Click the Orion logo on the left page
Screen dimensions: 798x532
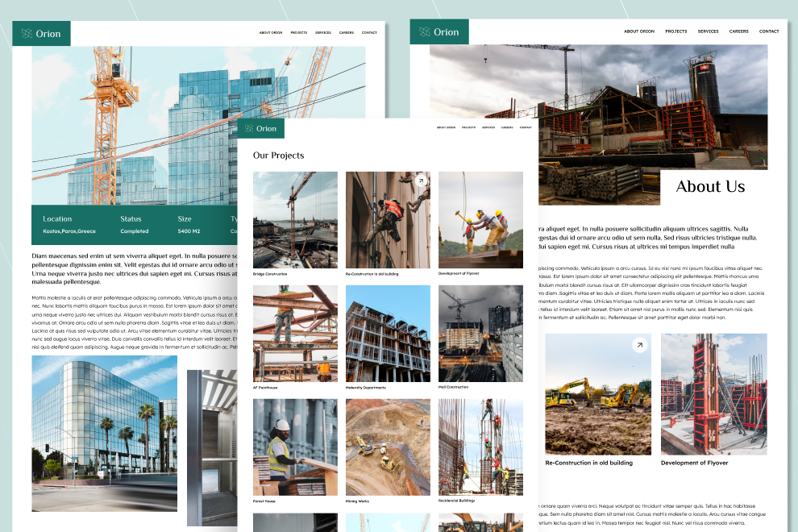(41, 34)
